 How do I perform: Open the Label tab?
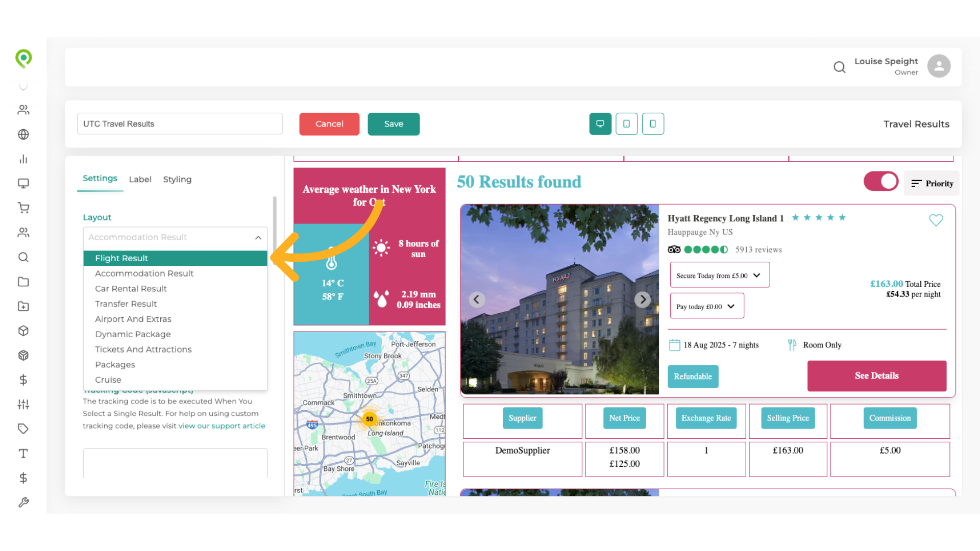click(140, 179)
